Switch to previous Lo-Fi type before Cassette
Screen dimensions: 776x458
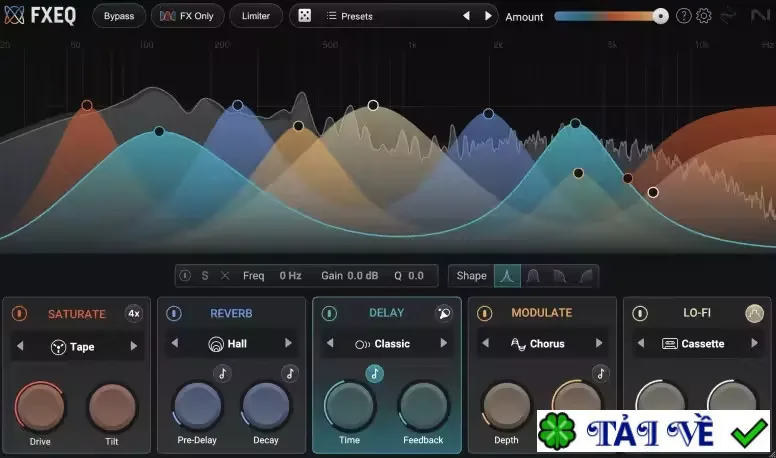pos(641,343)
